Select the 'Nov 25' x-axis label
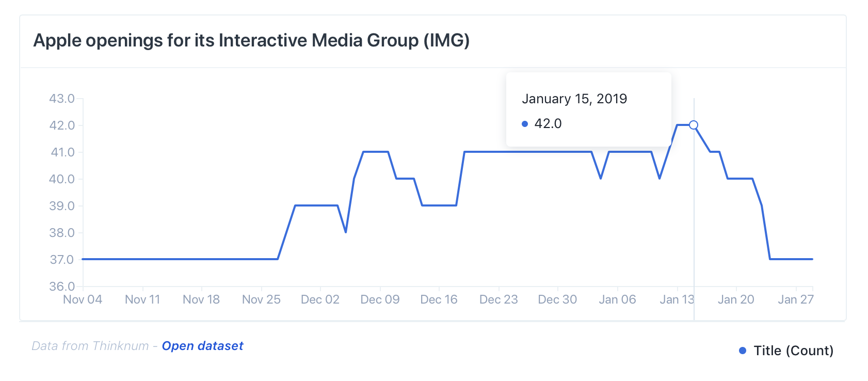This screenshot has height=381, width=868. (261, 299)
